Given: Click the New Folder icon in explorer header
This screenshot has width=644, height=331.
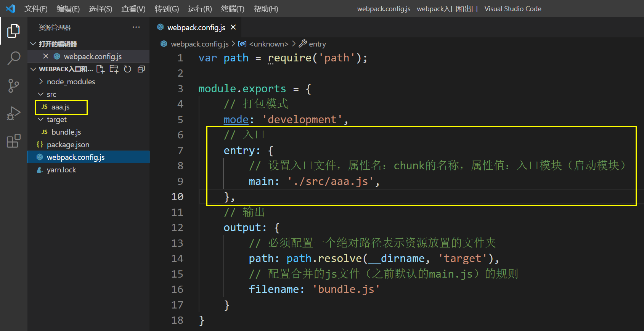Looking at the screenshot, I should point(114,69).
